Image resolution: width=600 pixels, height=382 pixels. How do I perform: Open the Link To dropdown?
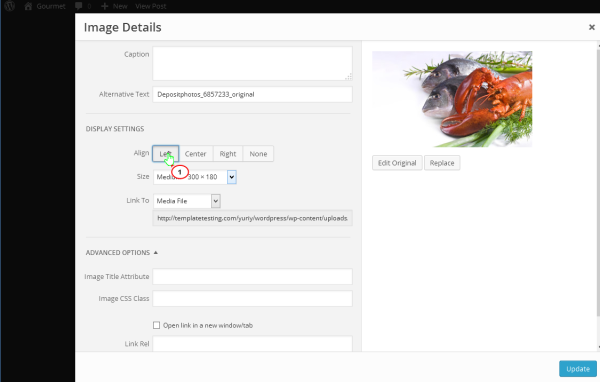click(x=187, y=201)
